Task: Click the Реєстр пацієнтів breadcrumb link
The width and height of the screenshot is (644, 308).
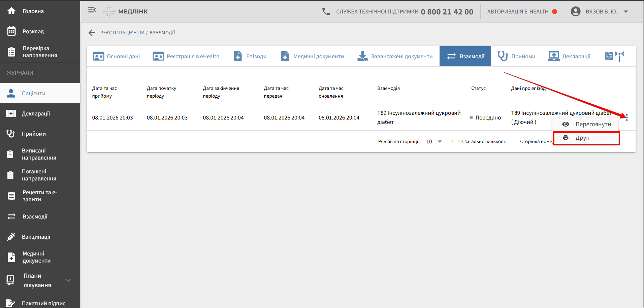Action: pyautogui.click(x=122, y=33)
